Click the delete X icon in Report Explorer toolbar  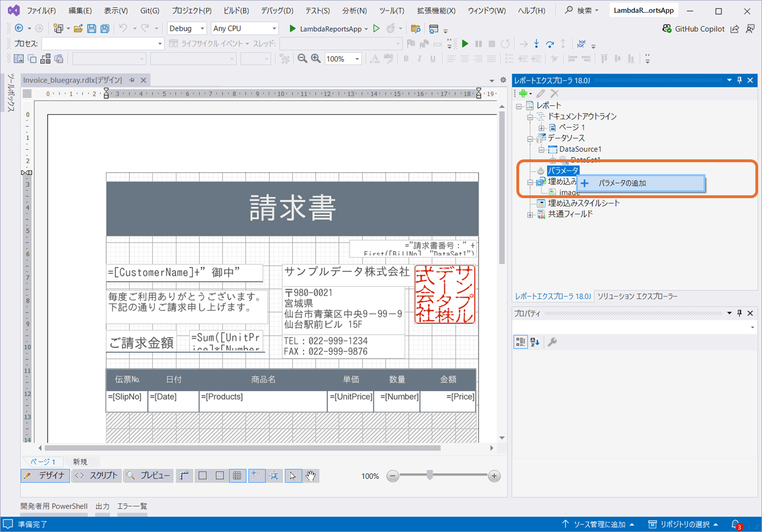[x=555, y=94]
